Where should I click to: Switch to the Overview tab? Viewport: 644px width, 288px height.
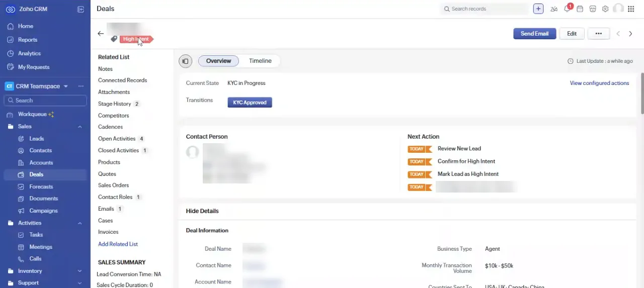218,61
